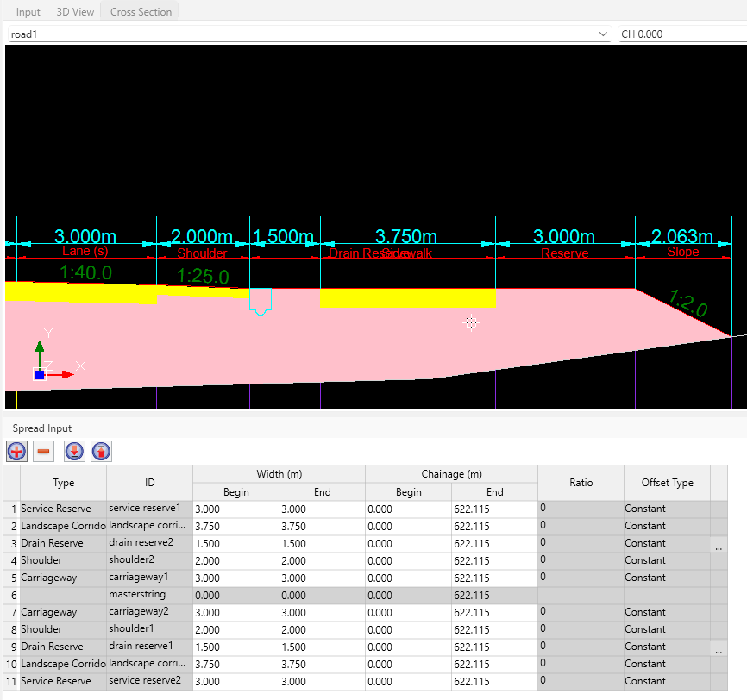Select row number 9 header
Image resolution: width=747 pixels, height=700 pixels.
[12, 647]
